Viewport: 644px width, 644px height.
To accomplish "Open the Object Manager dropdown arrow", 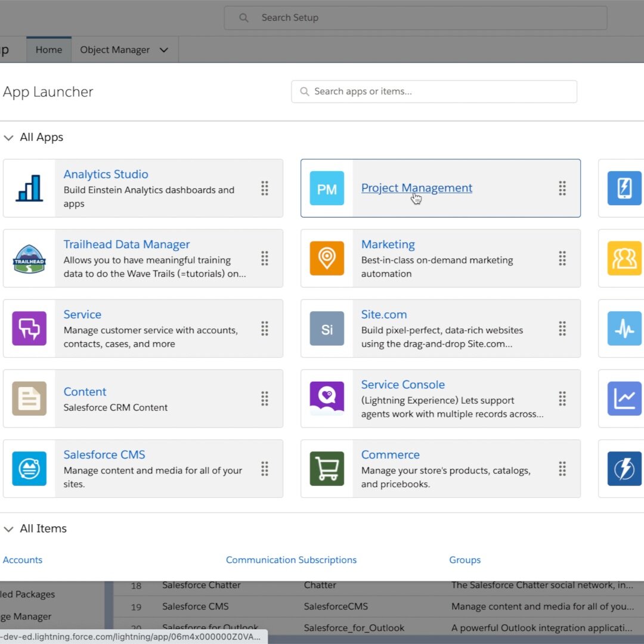I will 163,50.
